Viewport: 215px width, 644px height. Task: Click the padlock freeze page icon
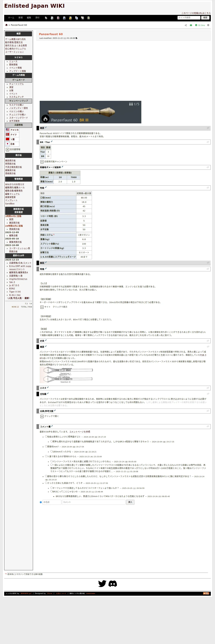70,18
